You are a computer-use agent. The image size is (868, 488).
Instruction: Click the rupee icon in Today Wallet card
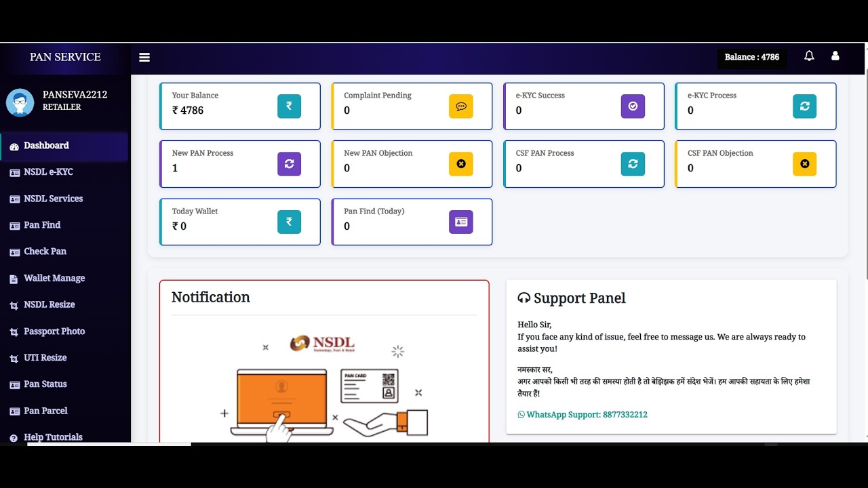pyautogui.click(x=289, y=222)
